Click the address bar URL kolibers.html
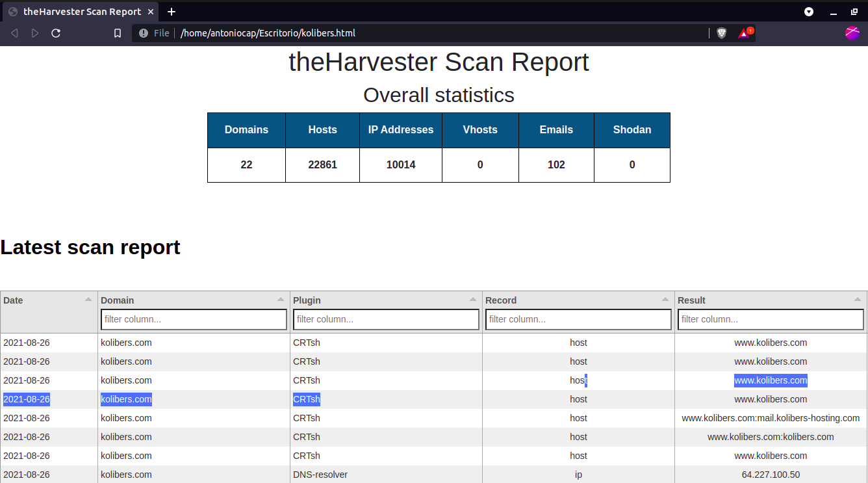 coord(268,33)
